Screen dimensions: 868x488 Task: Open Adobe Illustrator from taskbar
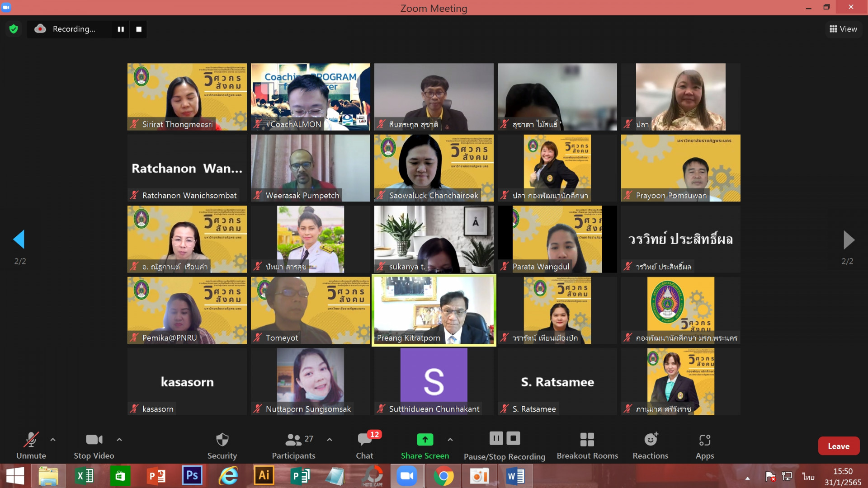pyautogui.click(x=264, y=475)
